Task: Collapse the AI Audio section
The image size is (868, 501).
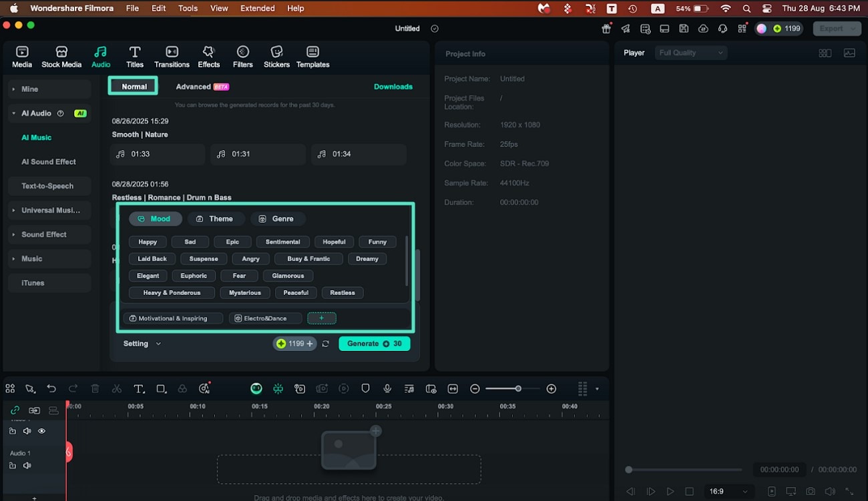Action: (13, 113)
